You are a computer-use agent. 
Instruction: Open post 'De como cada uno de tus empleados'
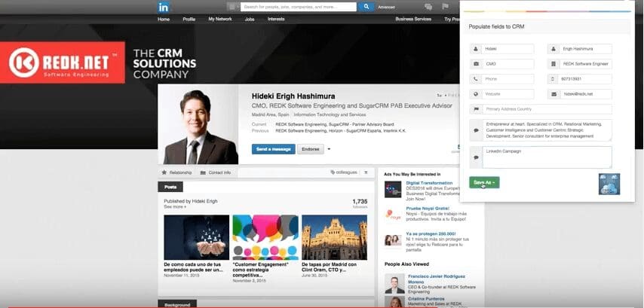194,267
